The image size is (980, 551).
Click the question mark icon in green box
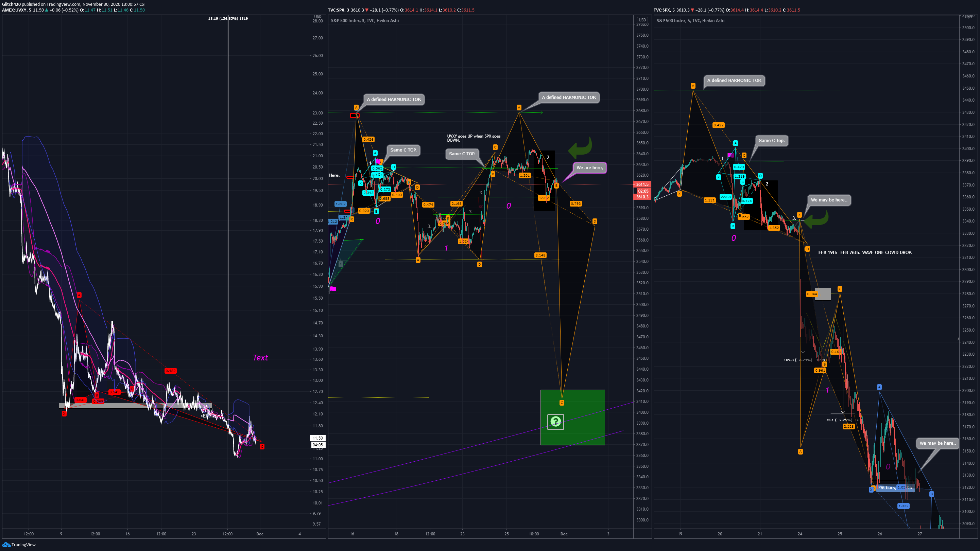coord(555,421)
